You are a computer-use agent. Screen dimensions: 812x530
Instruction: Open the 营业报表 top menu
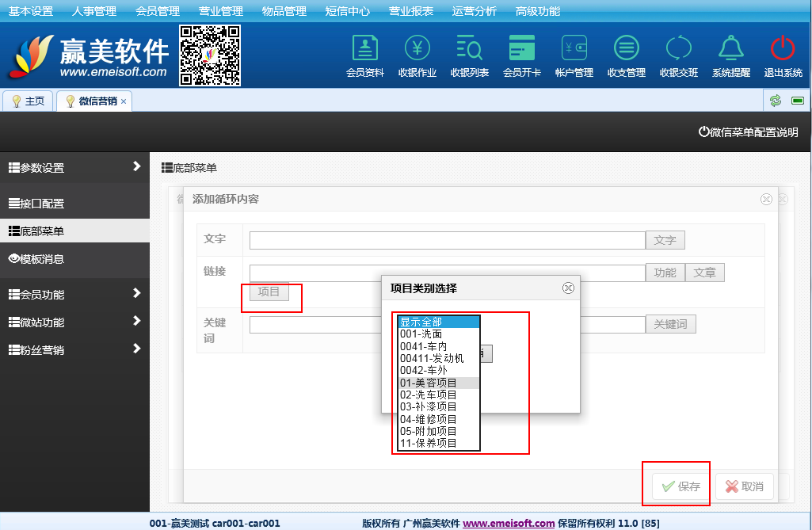pos(410,11)
